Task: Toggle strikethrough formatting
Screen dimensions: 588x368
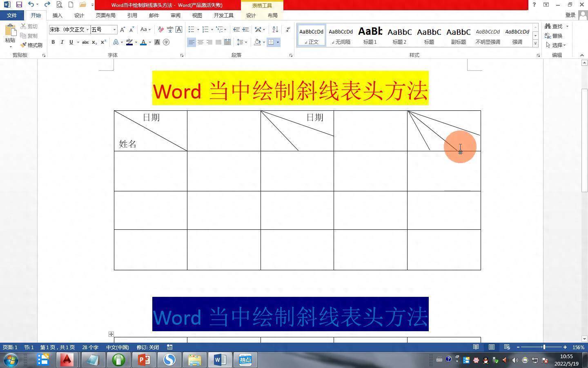Action: tap(85, 42)
